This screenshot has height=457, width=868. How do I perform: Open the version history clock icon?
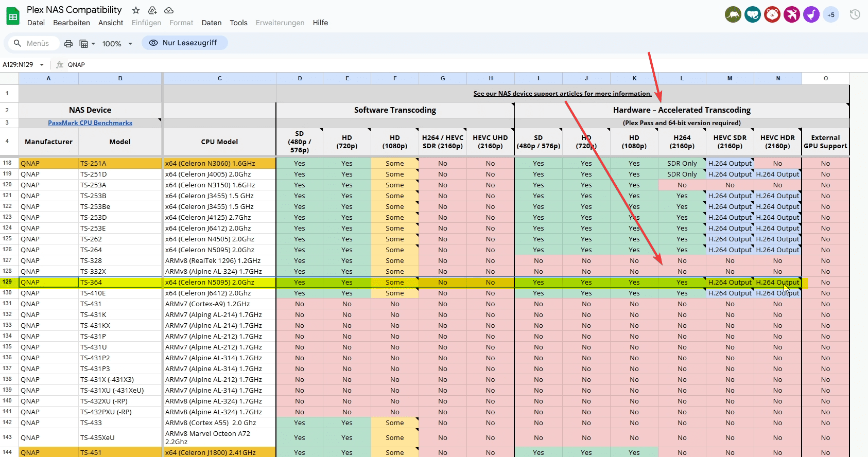click(855, 14)
